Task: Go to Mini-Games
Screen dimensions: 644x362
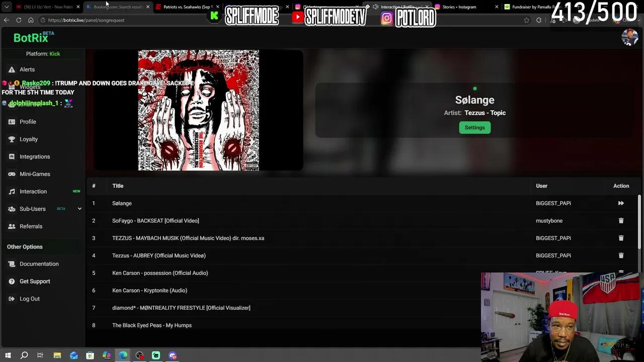Action: tap(35, 174)
